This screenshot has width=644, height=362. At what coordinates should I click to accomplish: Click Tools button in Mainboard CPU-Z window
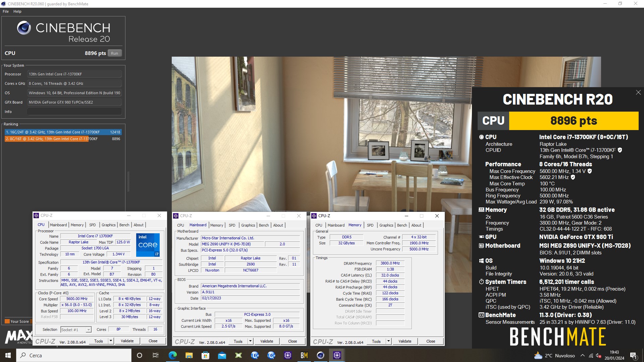pyautogui.click(x=238, y=341)
